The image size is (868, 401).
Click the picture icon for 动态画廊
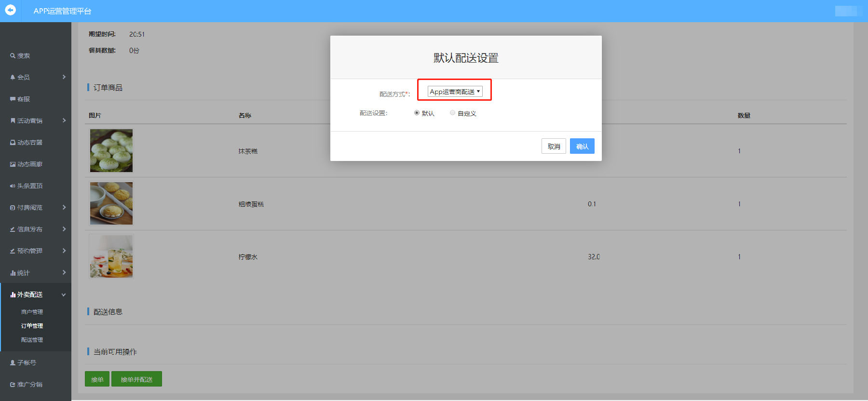tap(13, 164)
